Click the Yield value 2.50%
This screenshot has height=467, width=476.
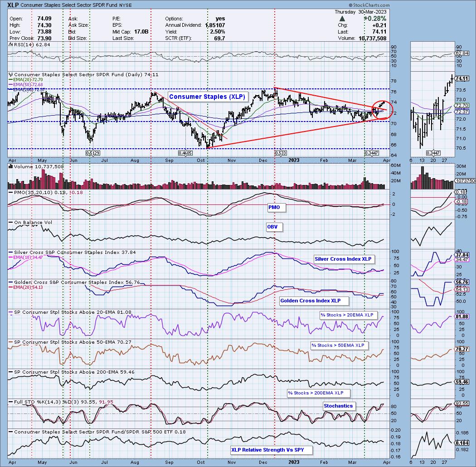[217, 32]
